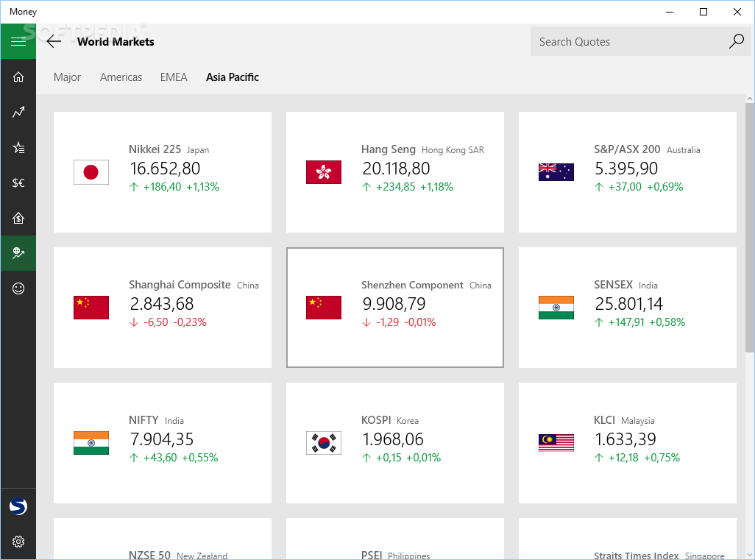The image size is (755, 560).
Task: Select the Home icon in the sidebar
Action: click(18, 77)
